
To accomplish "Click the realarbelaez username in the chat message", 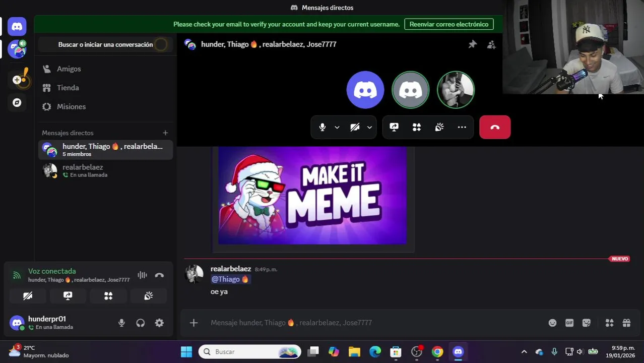I will click(x=231, y=269).
